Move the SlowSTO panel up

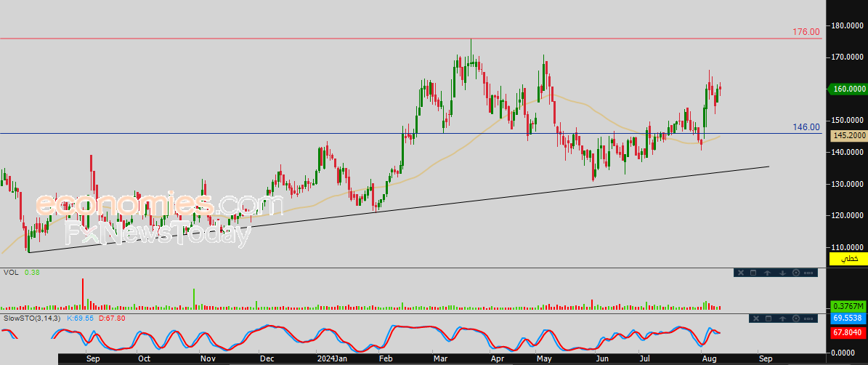point(782,318)
